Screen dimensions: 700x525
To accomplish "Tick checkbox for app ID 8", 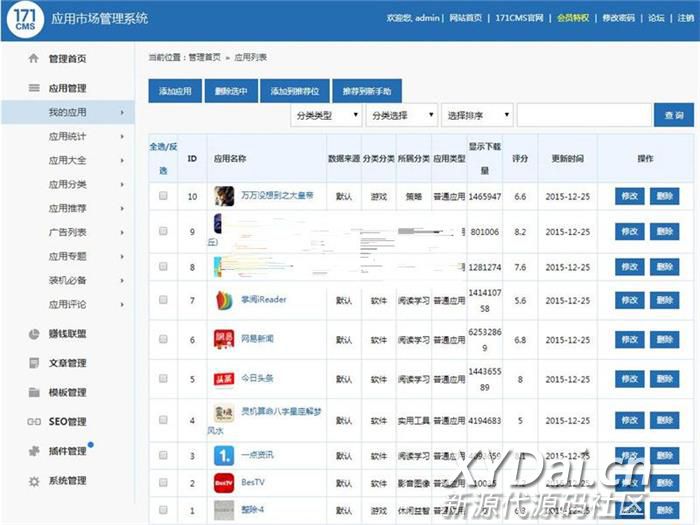I will tap(163, 267).
